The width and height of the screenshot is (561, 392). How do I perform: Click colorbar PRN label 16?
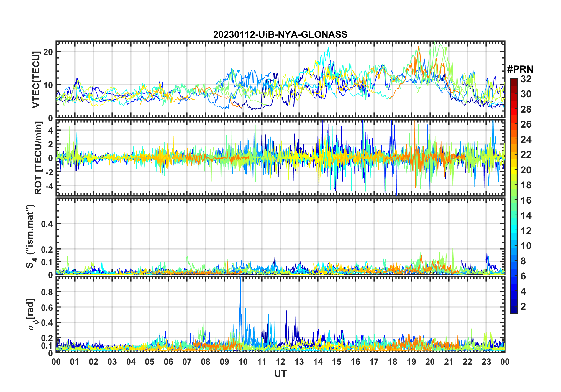526,200
